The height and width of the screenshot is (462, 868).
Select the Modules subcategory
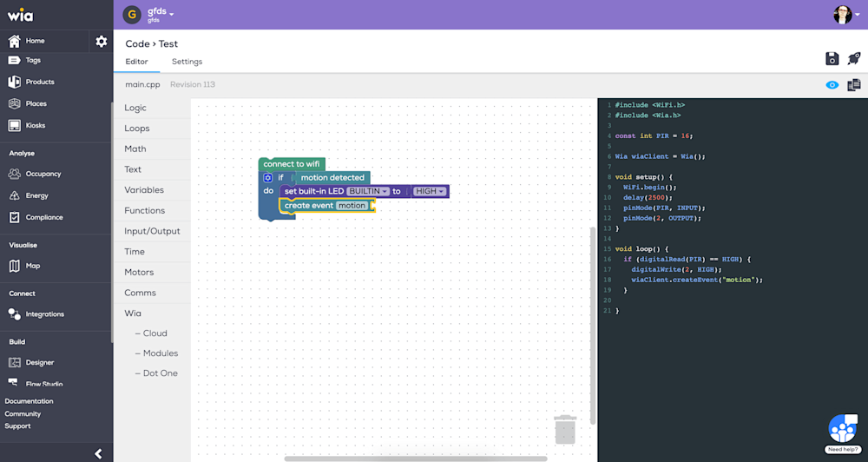pos(156,353)
